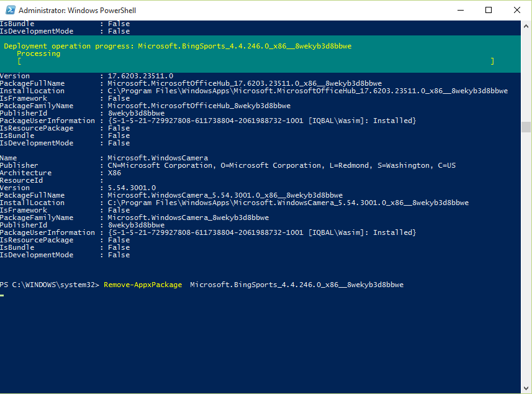Click the scrollbar up arrow
This screenshot has height=394, width=532.
coord(526,26)
